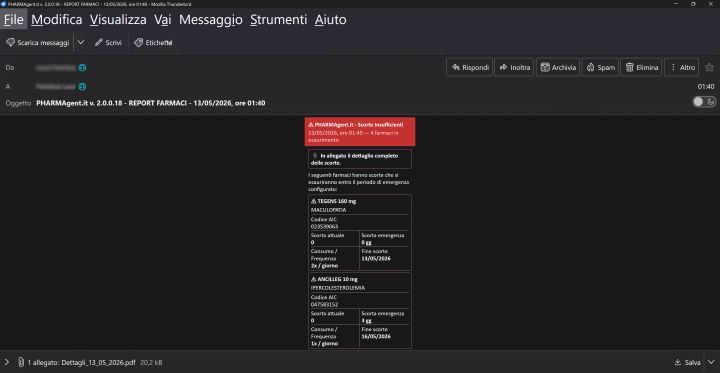Click the sender contact icon in Da row

pyautogui.click(x=82, y=68)
